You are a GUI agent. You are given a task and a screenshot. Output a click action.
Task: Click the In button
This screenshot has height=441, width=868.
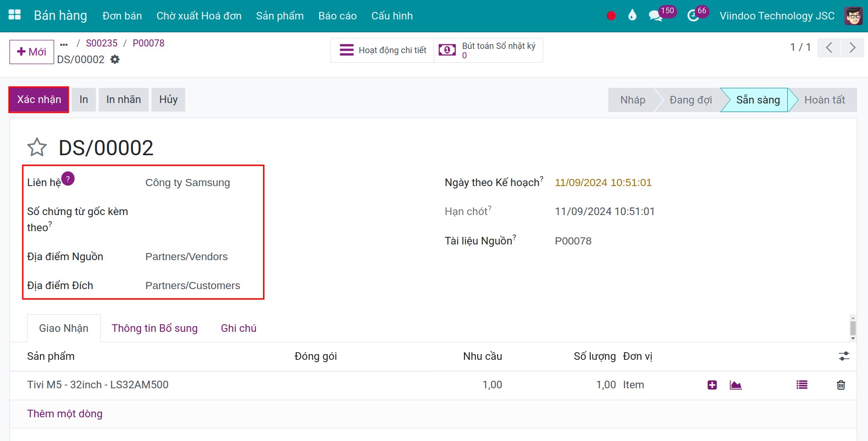[x=84, y=100]
